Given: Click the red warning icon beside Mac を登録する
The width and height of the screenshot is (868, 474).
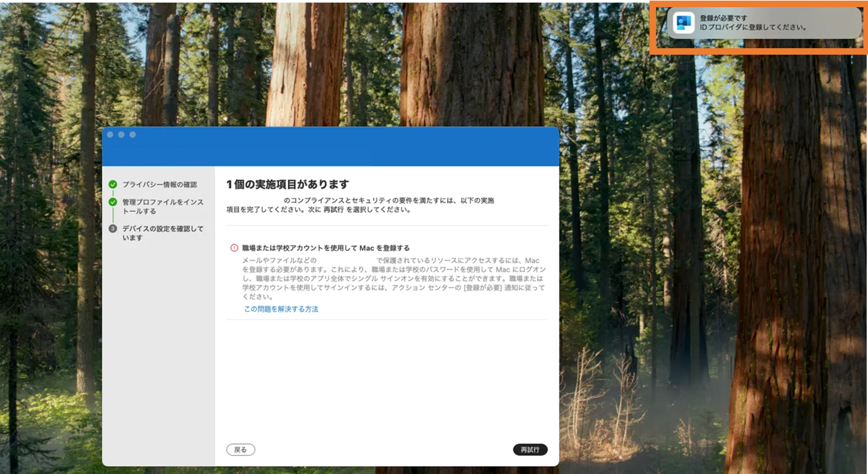Looking at the screenshot, I should click(234, 248).
